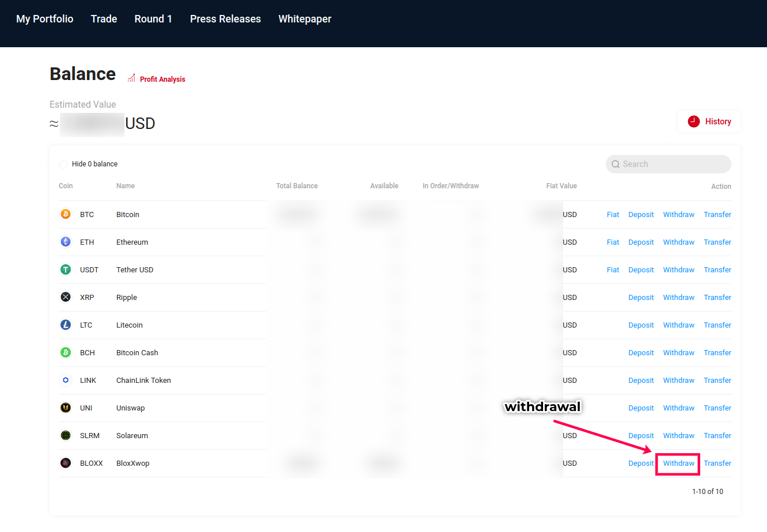The height and width of the screenshot is (532, 767).
Task: Withdraw BloxXwop
Action: [x=679, y=463]
